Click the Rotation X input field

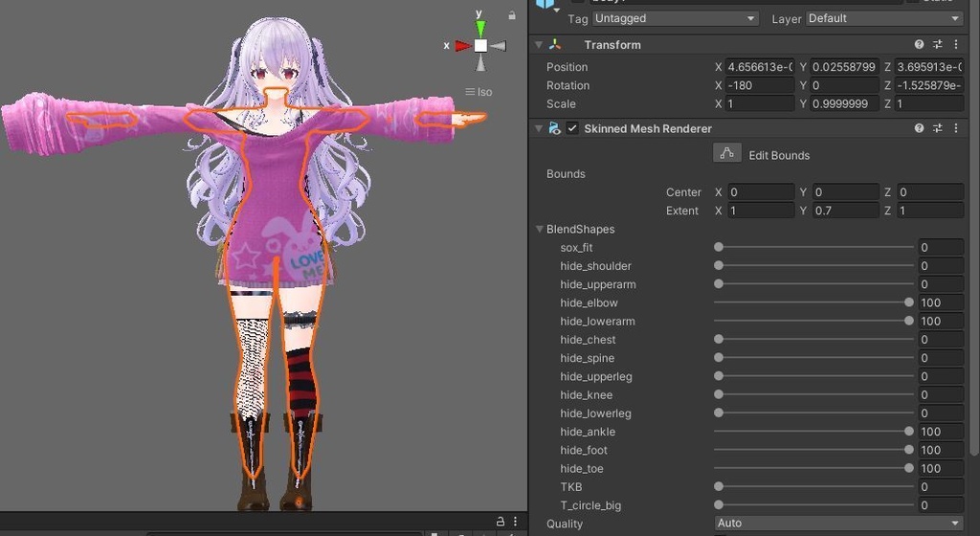(760, 85)
